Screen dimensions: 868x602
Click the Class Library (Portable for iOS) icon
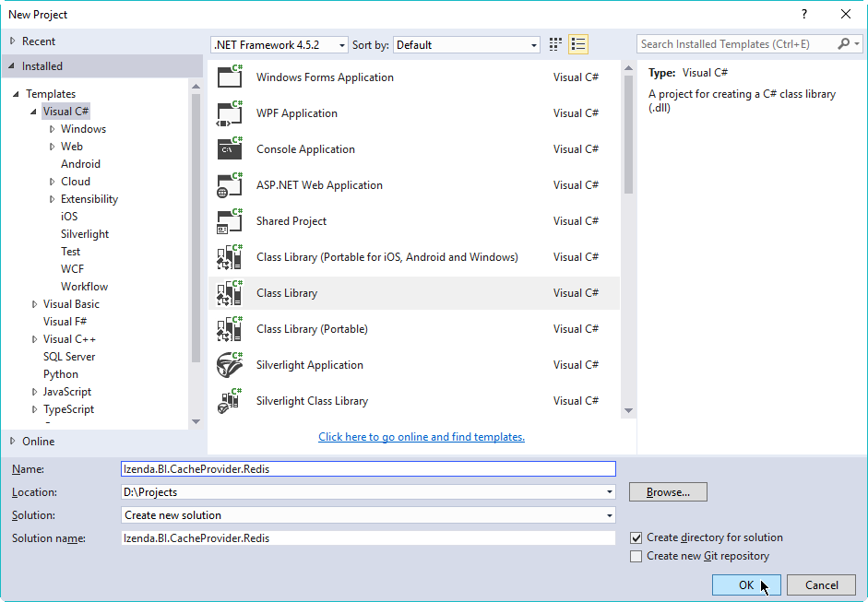pos(230,256)
